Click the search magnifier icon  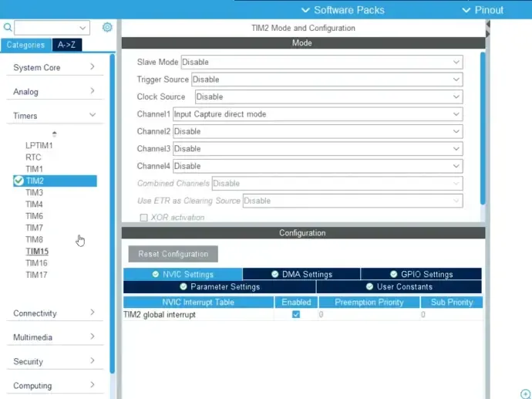8,28
